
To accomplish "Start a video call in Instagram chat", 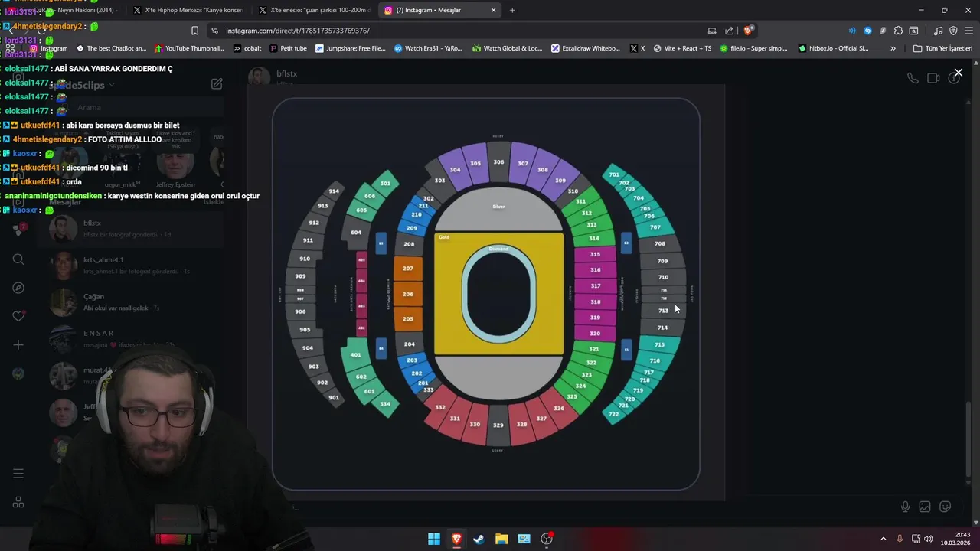I will point(933,78).
